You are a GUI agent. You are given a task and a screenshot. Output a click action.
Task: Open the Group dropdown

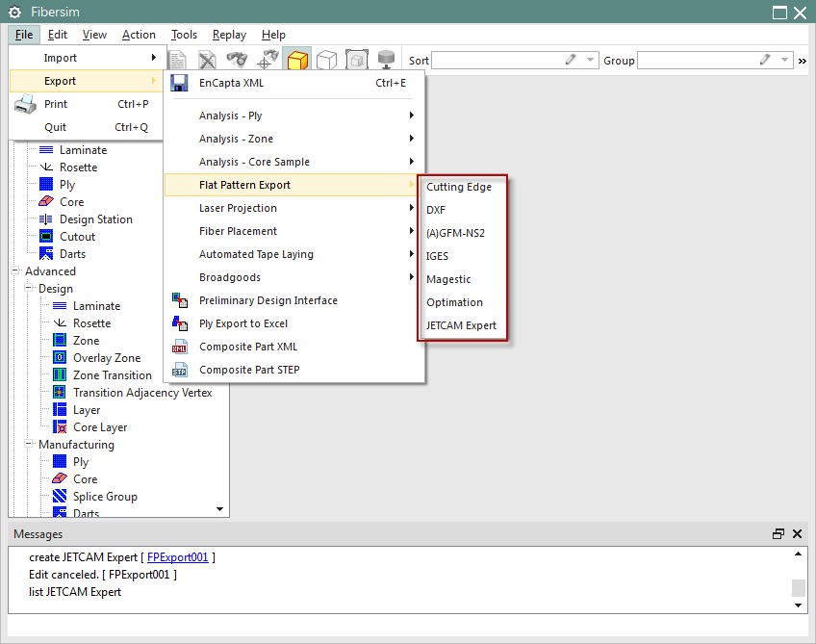pos(785,60)
